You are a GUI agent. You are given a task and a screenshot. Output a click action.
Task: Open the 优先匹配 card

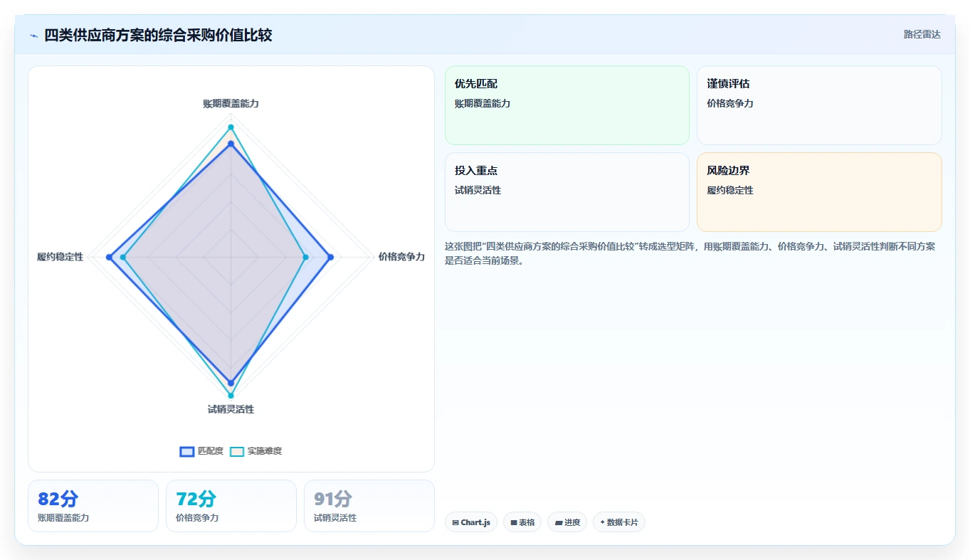567,105
